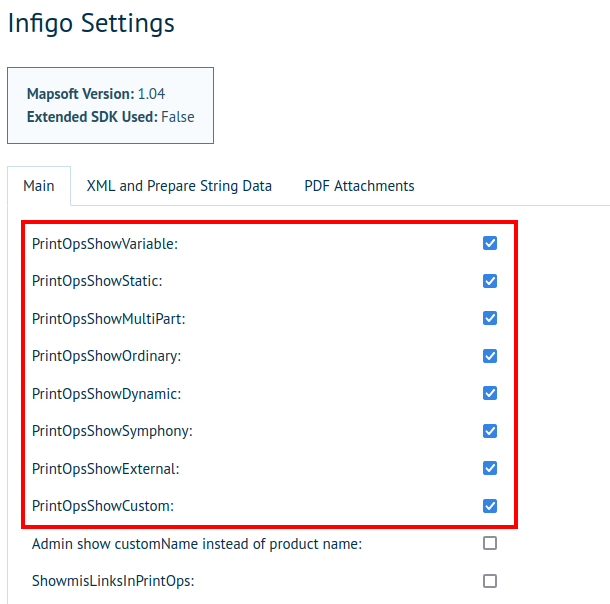Enable Admin show customName checkbox
The image size is (610, 604).
pyautogui.click(x=490, y=544)
